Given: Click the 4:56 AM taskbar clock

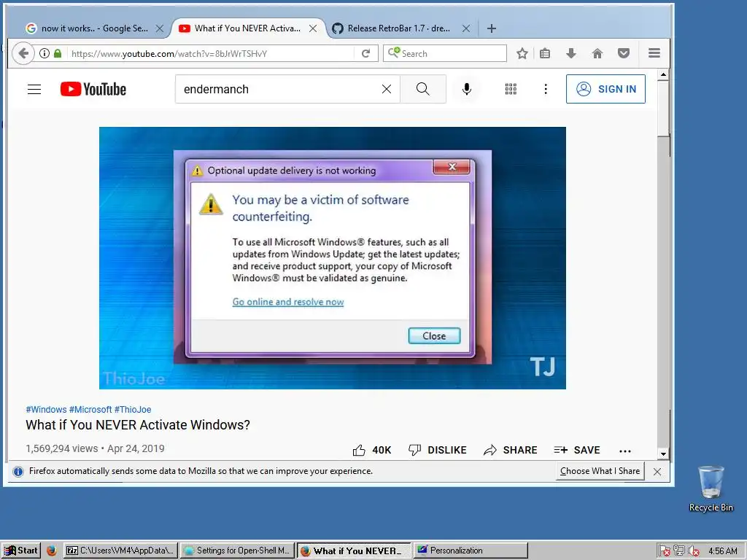Looking at the screenshot, I should click(723, 551).
